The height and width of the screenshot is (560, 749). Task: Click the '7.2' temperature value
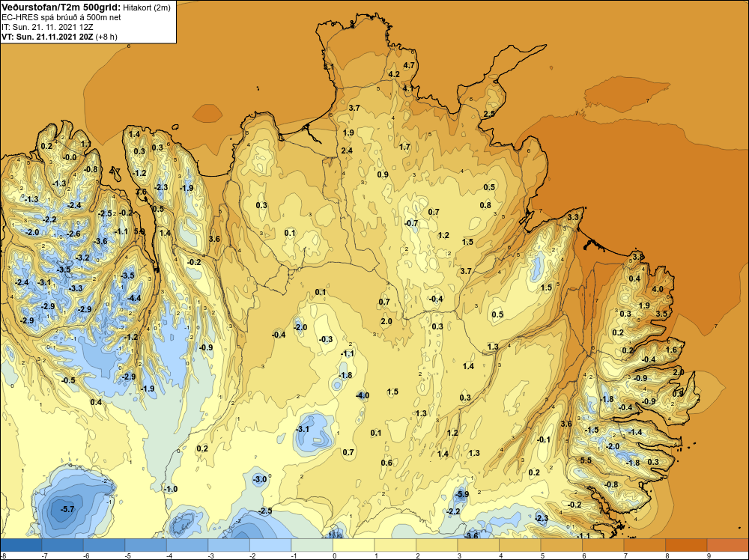[604, 511]
